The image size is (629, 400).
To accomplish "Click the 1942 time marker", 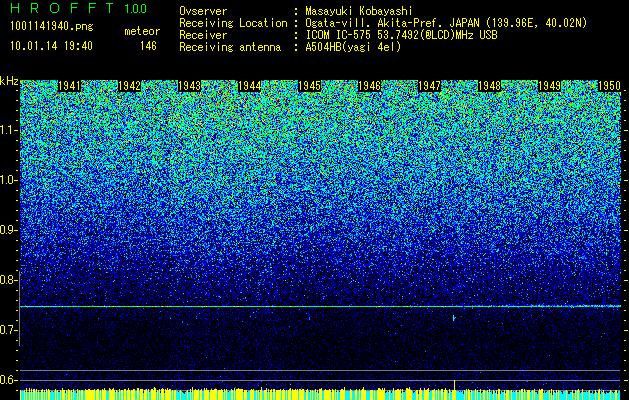I will pos(129,86).
